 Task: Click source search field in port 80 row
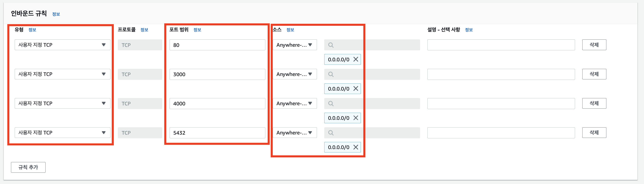click(x=372, y=45)
